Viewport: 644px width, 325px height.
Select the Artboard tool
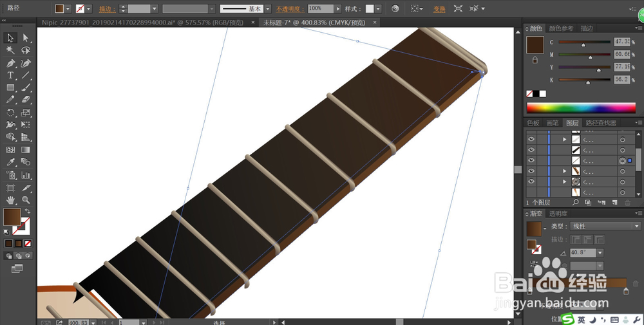10,188
